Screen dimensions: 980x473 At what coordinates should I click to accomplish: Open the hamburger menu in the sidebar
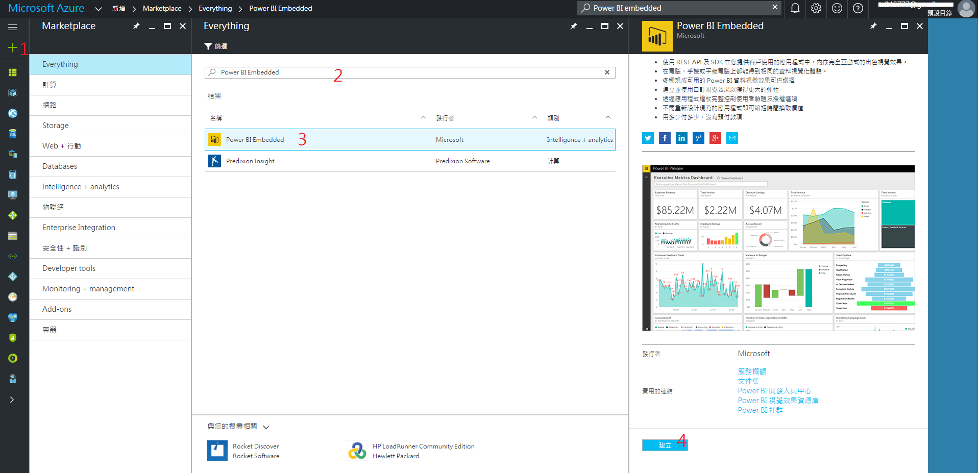[13, 27]
